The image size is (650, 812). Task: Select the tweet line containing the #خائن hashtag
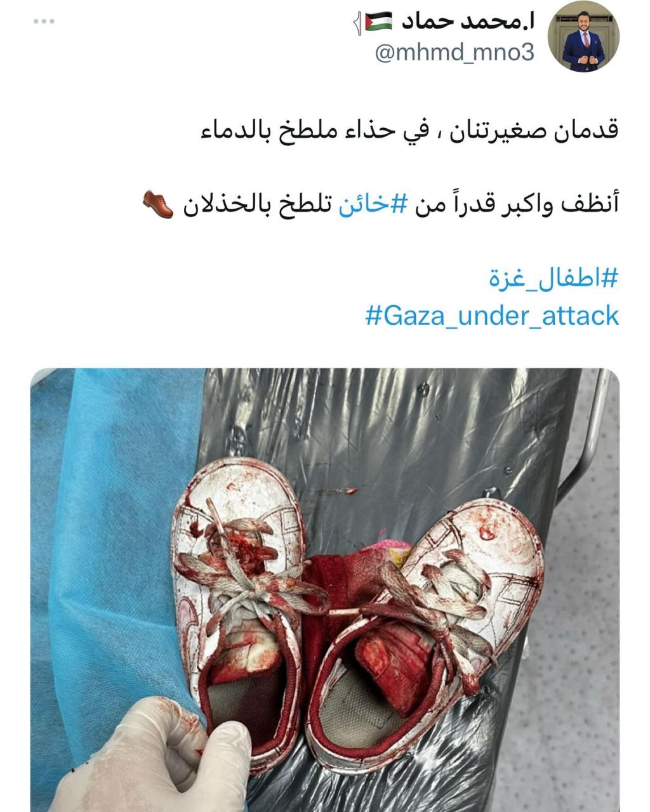pyautogui.click(x=380, y=204)
